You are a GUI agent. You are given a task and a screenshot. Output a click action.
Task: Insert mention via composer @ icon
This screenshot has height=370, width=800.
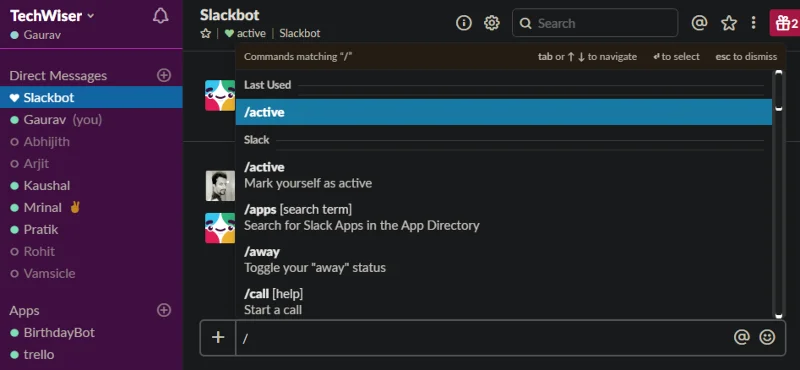tap(741, 337)
